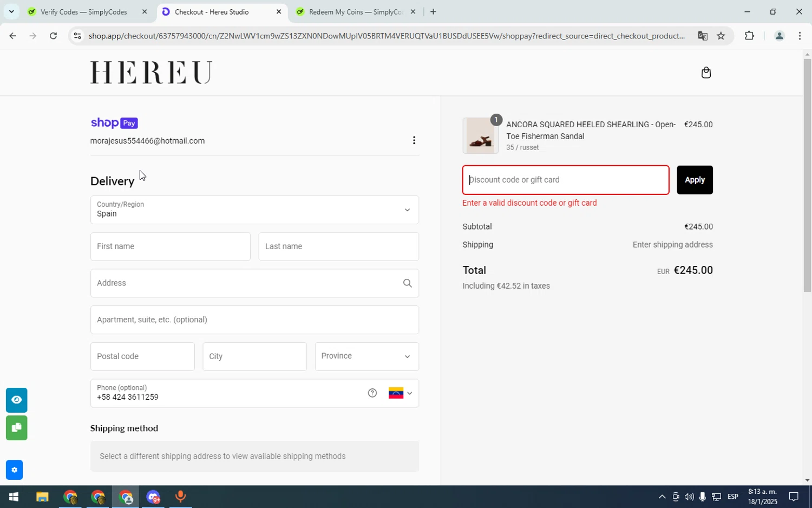Show hidden system tray icons
This screenshot has width=812, height=508.
(x=662, y=497)
